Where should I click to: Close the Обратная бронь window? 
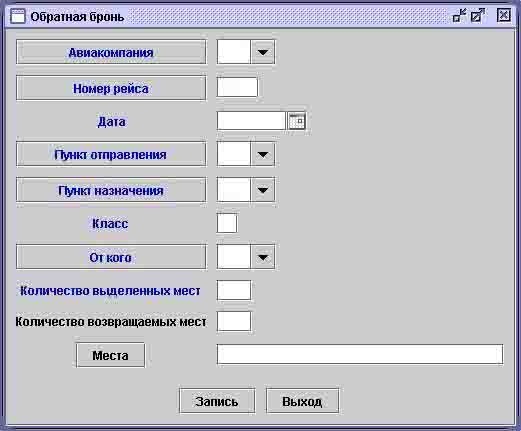(503, 15)
